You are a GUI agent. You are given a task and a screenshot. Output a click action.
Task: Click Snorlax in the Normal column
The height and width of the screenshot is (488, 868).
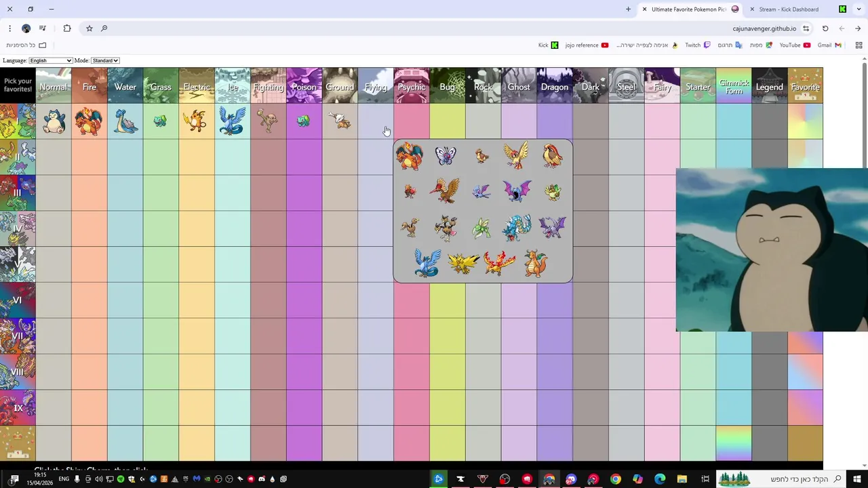point(53,121)
